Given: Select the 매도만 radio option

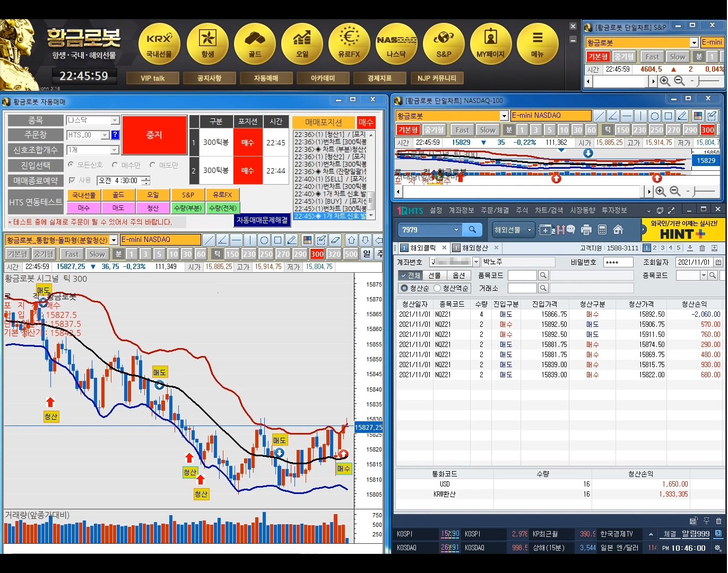Looking at the screenshot, I should coord(153,165).
